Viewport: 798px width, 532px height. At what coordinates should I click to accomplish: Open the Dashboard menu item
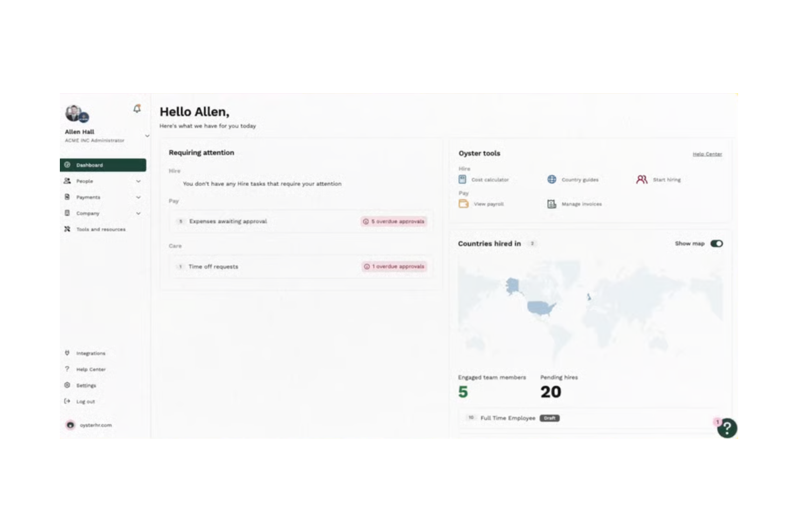tap(103, 165)
